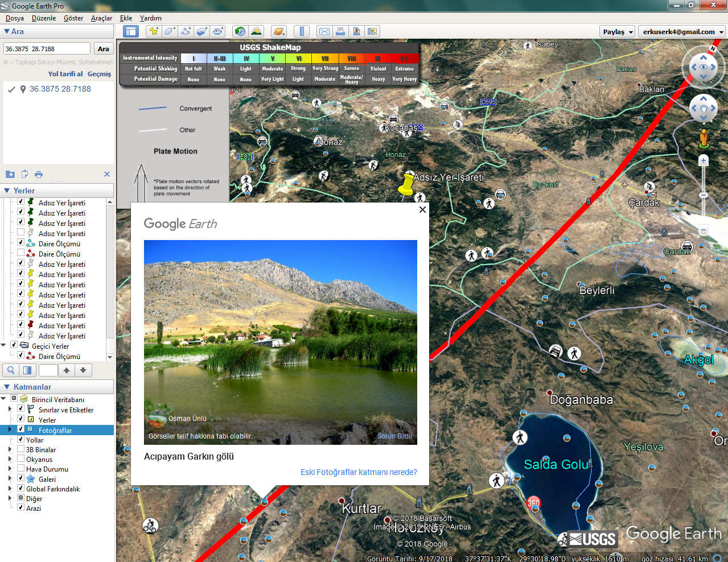The width and height of the screenshot is (728, 562).
Task: Enter Street View with the pegman icon
Action: tap(704, 139)
